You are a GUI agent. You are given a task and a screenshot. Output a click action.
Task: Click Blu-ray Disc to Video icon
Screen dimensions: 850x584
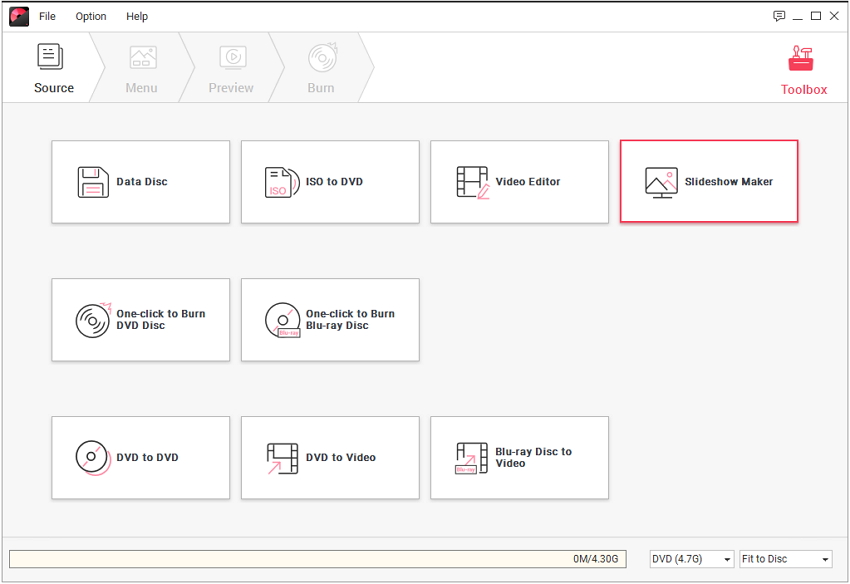pyautogui.click(x=472, y=458)
